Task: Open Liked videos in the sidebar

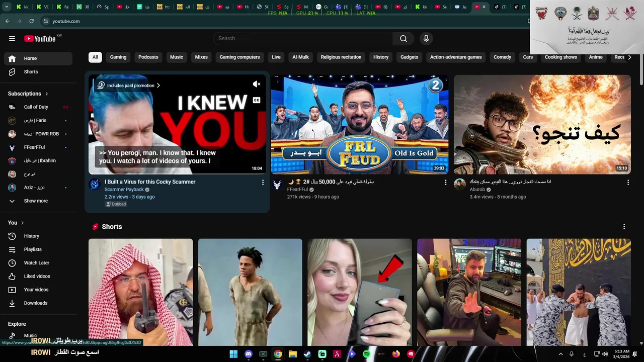Action: (x=38, y=276)
